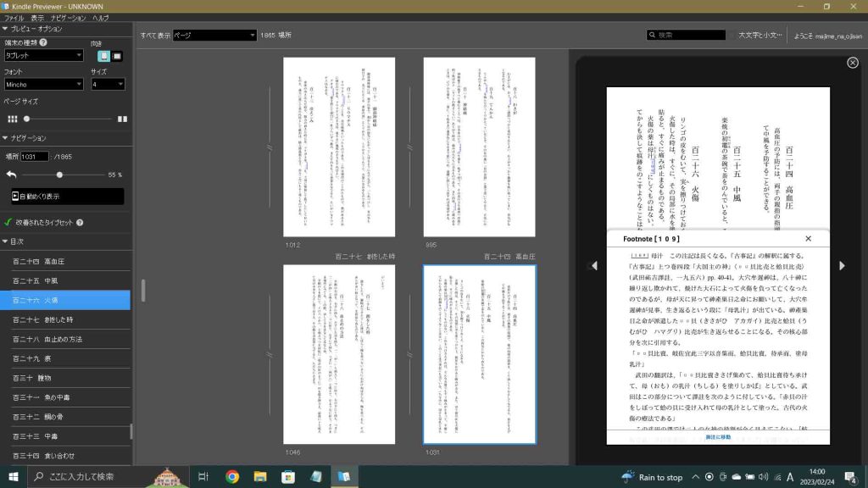The width and height of the screenshot is (868, 488).
Task: Open the Mincho font dropdown
Action: pyautogui.click(x=44, y=84)
